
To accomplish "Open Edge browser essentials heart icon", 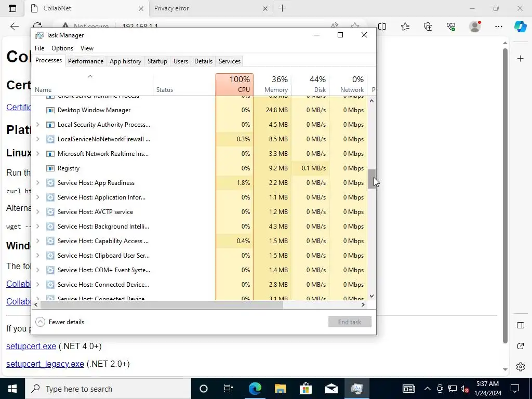I will click(x=451, y=26).
